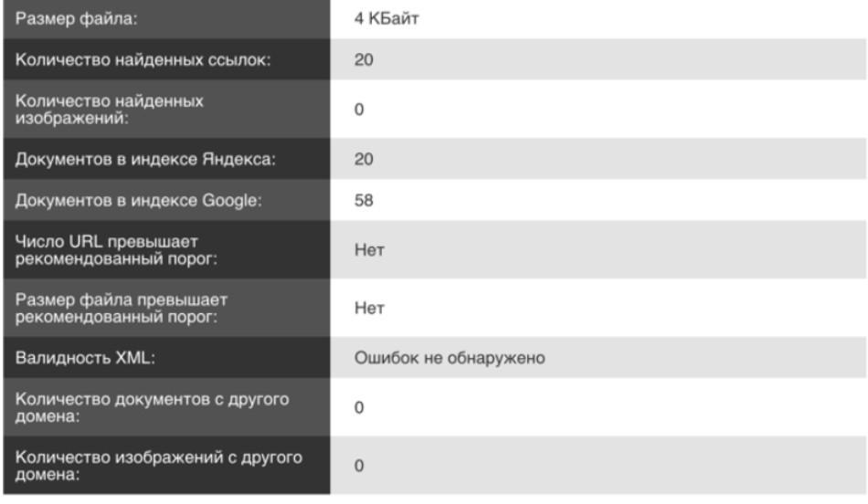Screen dimensions: 868x504
Task: Select value 58 in the Google index row
Action: tap(364, 201)
